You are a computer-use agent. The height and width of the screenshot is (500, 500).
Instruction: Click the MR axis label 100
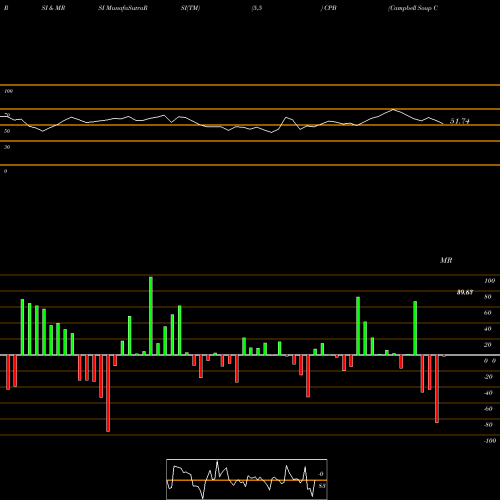point(489,281)
